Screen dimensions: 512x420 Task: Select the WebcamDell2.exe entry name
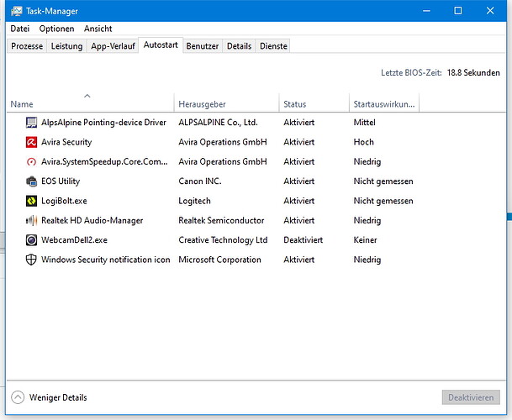(74, 240)
